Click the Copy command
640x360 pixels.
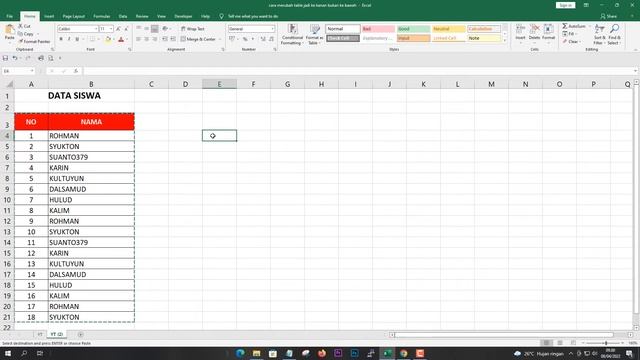coord(26,34)
